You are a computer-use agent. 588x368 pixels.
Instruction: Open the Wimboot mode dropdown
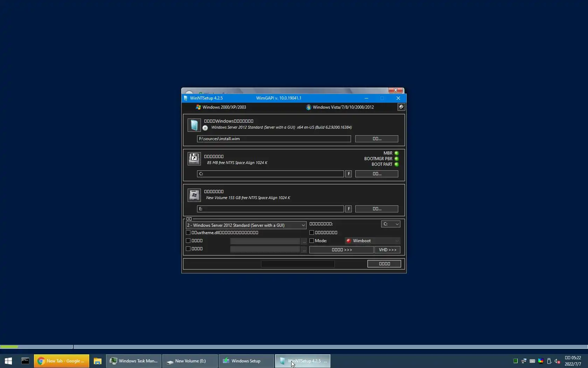pyautogui.click(x=372, y=241)
